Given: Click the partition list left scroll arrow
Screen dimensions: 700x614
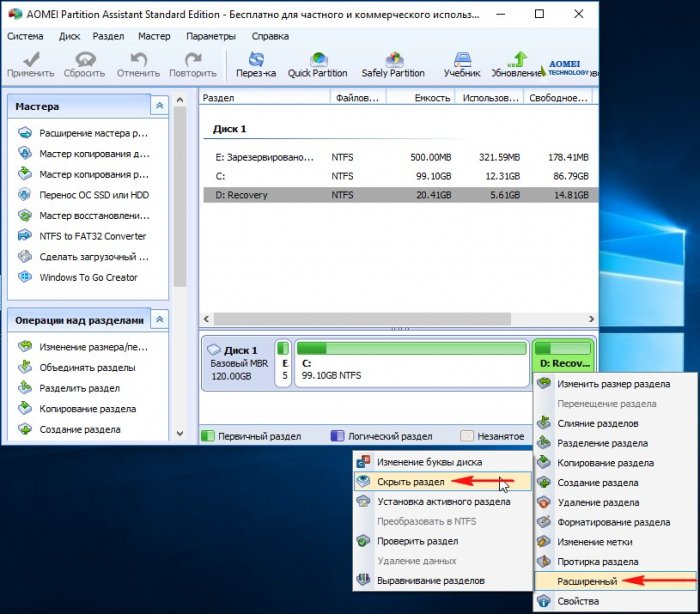Looking at the screenshot, I should (206, 319).
